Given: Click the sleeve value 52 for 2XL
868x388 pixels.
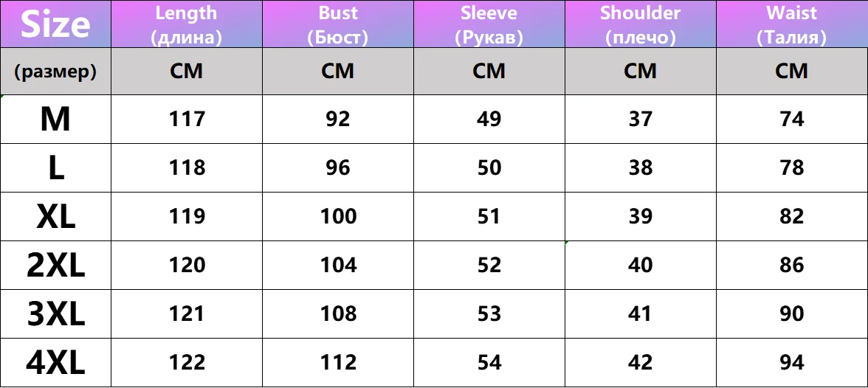Looking at the screenshot, I should 489,265.
